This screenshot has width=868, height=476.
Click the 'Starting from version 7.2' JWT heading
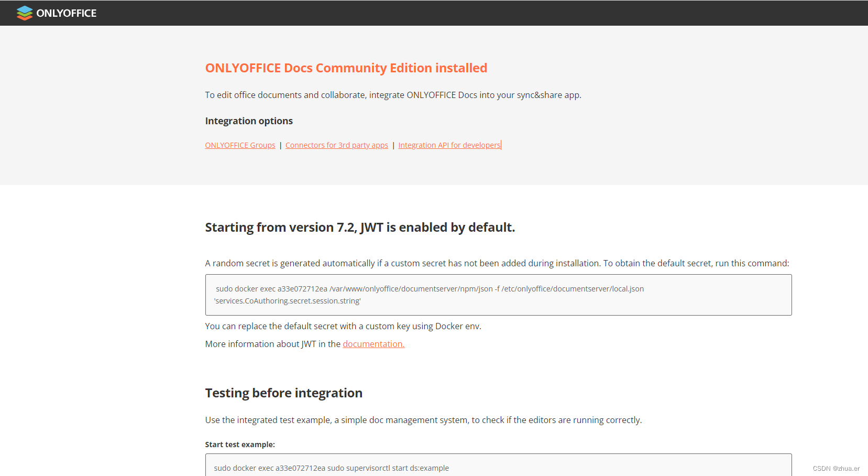pos(360,228)
